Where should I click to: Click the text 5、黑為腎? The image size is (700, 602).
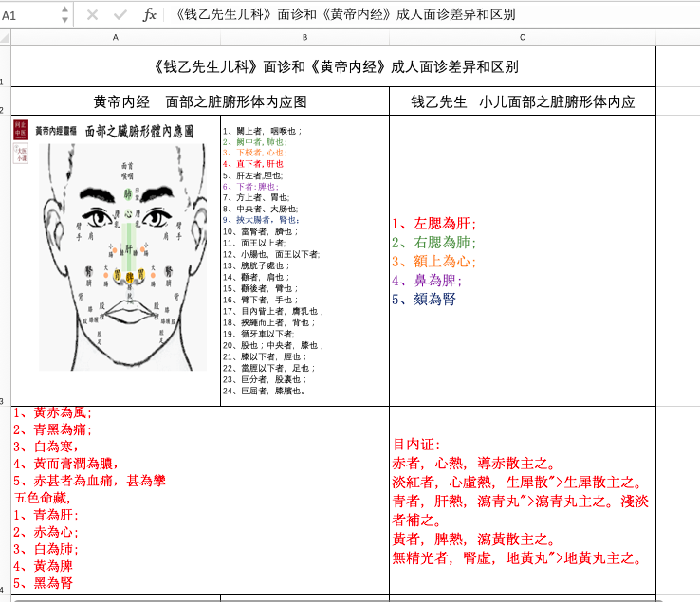43,583
